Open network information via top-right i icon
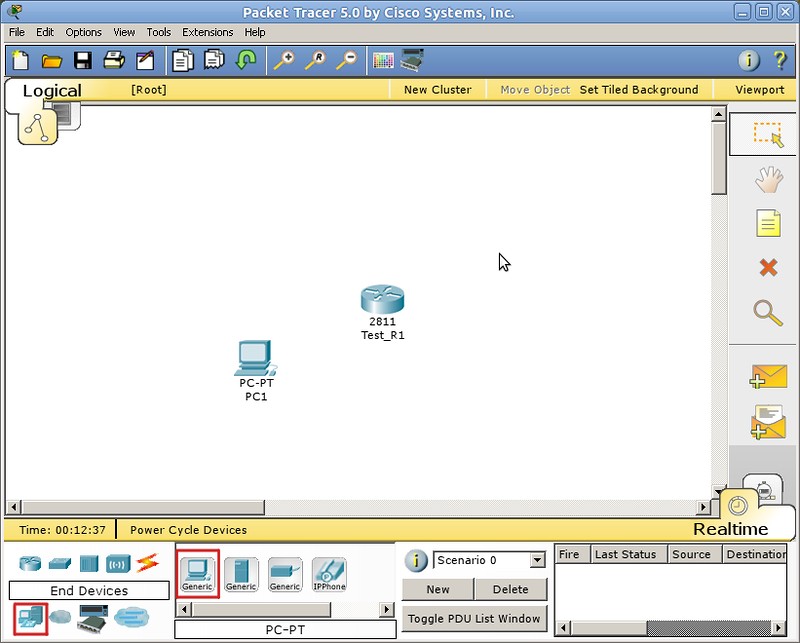This screenshot has height=643, width=800. (x=748, y=60)
